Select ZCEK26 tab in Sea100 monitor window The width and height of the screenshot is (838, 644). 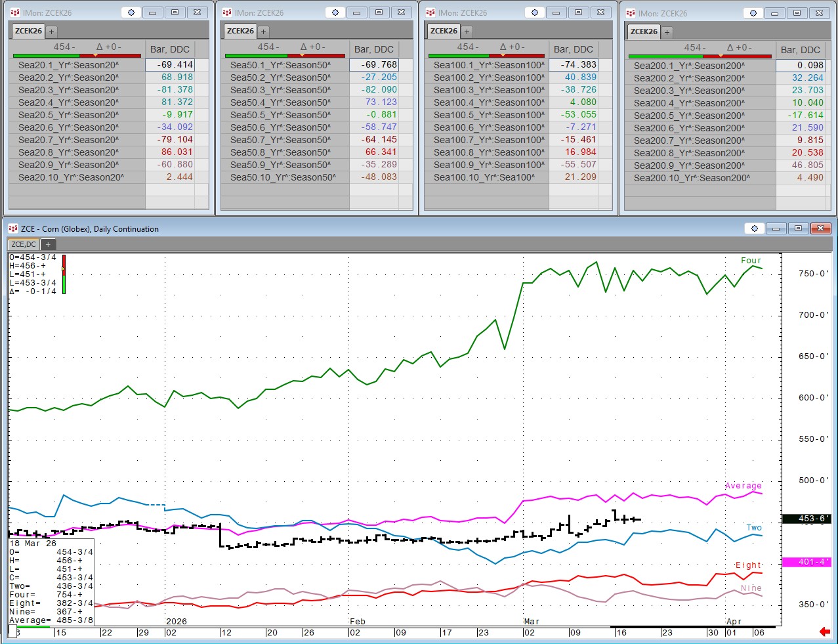pos(444,31)
